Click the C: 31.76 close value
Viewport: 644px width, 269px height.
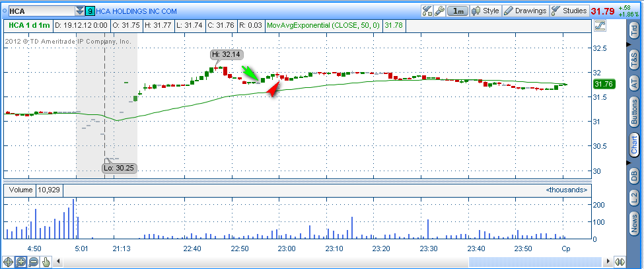point(221,26)
